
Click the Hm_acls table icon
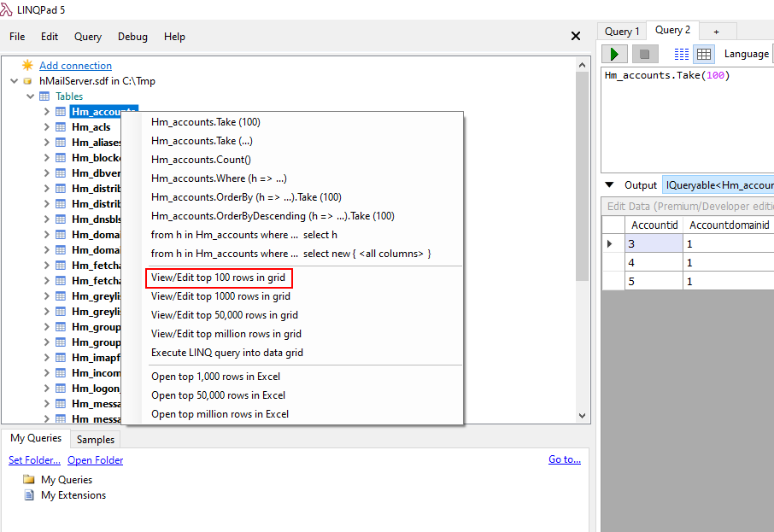(61, 127)
